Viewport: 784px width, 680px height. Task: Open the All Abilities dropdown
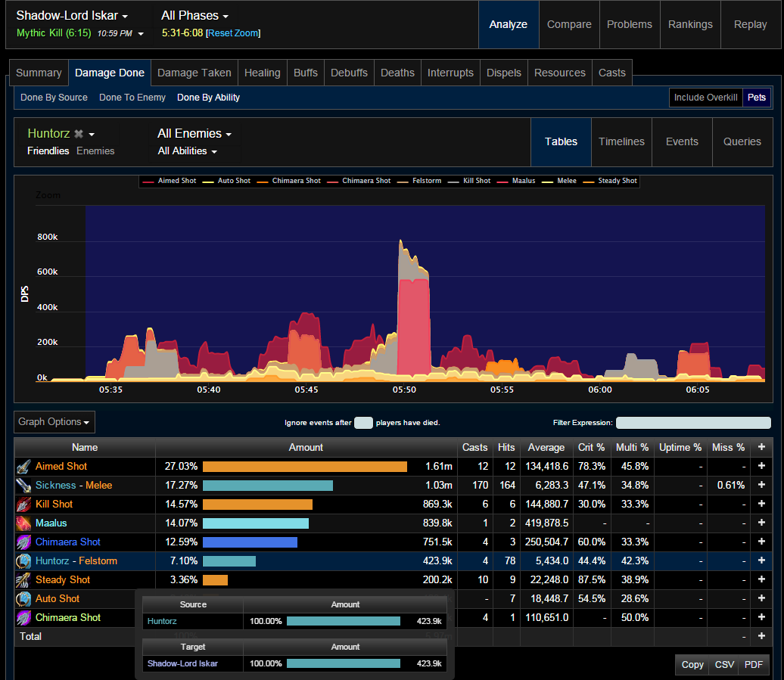(x=187, y=151)
